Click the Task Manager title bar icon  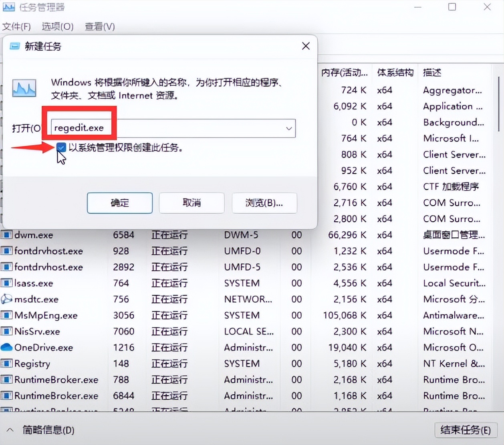8,7
